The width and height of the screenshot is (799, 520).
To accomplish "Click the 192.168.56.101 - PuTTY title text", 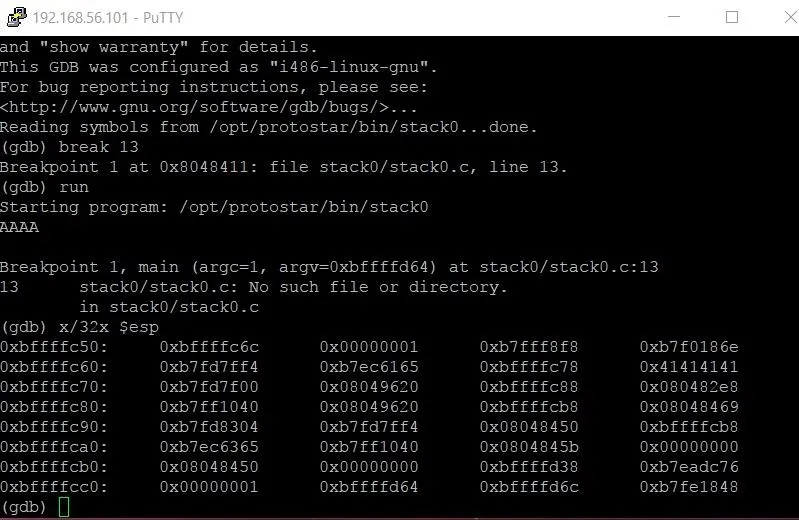I will [x=108, y=17].
